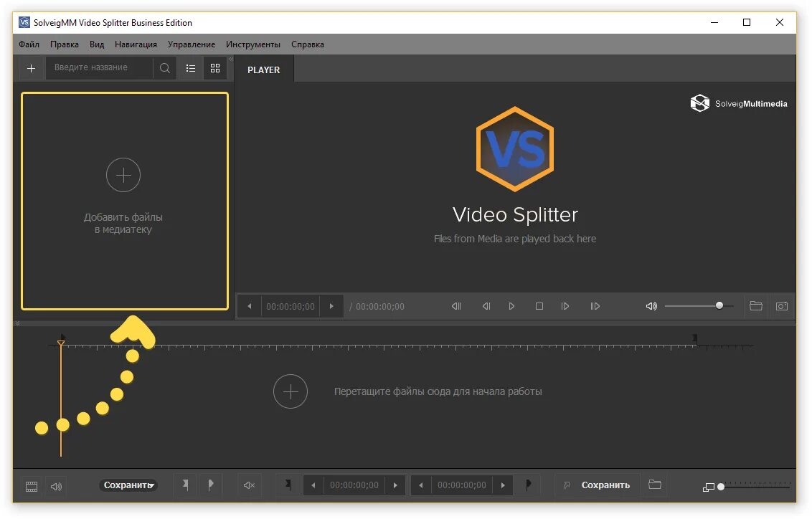Image resolution: width=812 pixels, height=519 pixels.
Task: Click the fragment end time field
Action: pos(462,485)
